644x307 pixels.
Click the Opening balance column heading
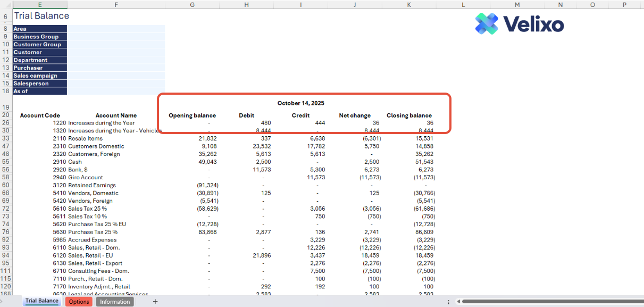(x=192, y=115)
